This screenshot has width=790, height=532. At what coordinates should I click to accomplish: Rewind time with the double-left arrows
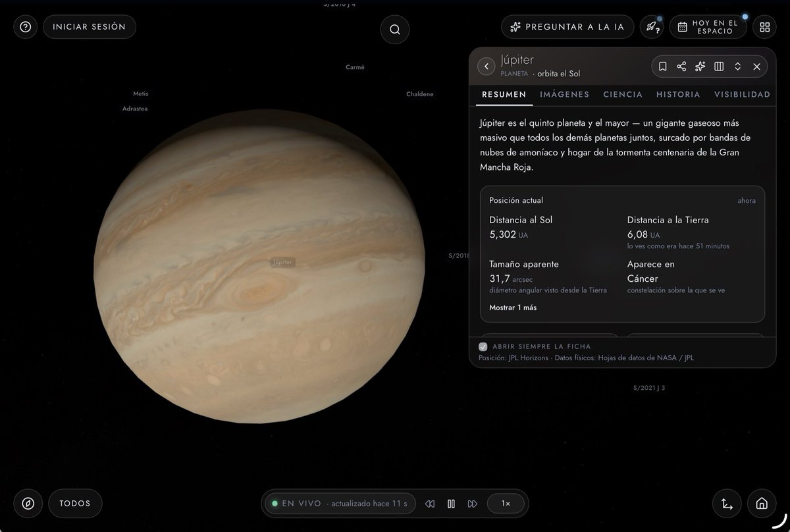[430, 504]
